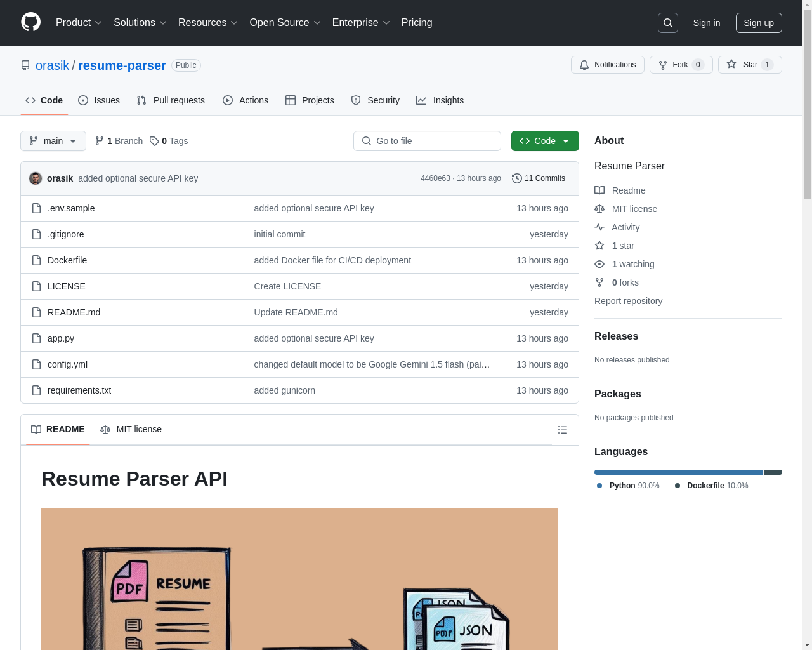Click the book icon beside Readme
Viewport: 812px width, 650px height.
pyautogui.click(x=599, y=190)
